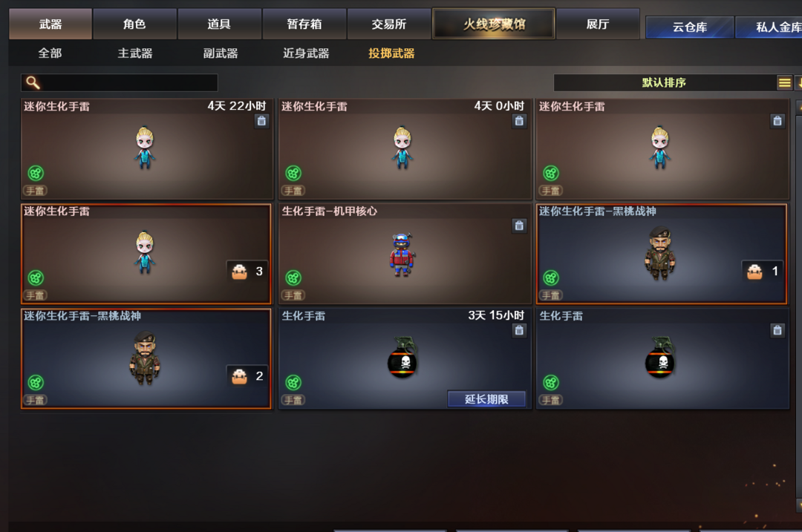Click backpack icon showing 1 on 黑桃战神
This screenshot has height=532, width=802.
(x=754, y=272)
